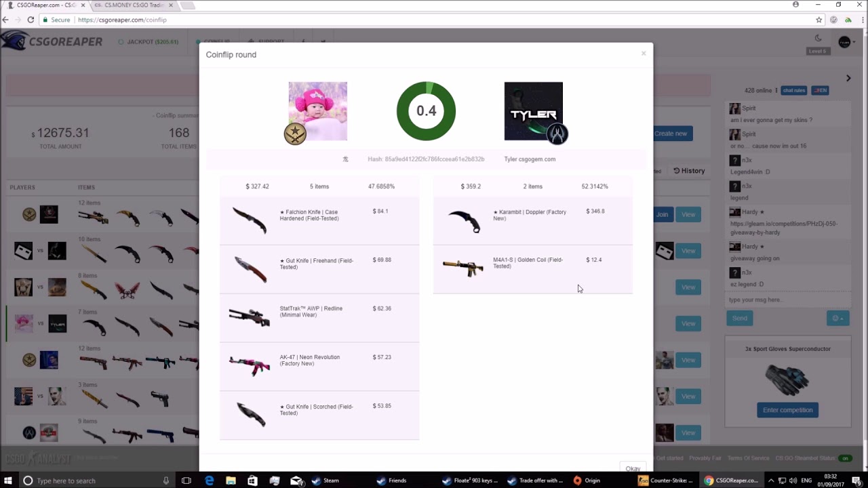Open the EN chat language selector

click(x=821, y=90)
